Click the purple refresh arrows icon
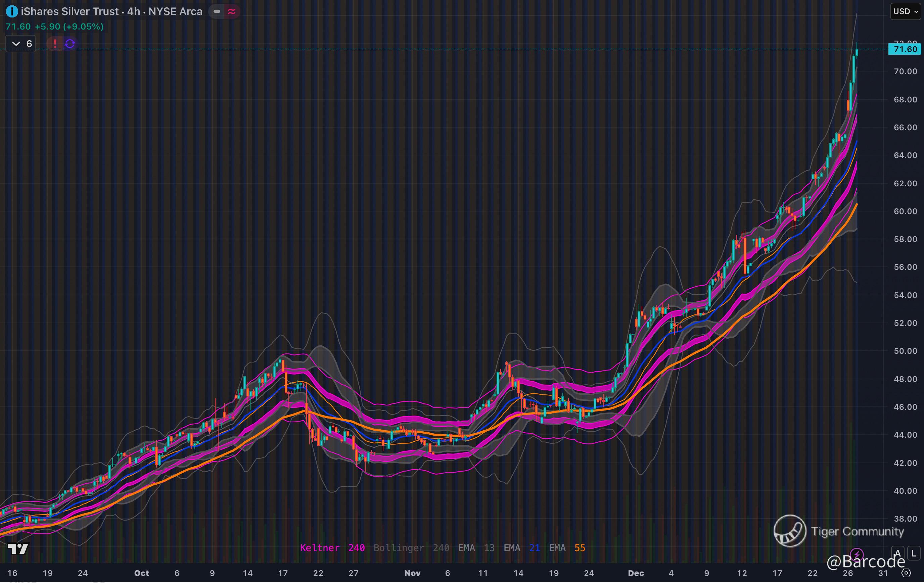924x583 pixels. point(70,44)
